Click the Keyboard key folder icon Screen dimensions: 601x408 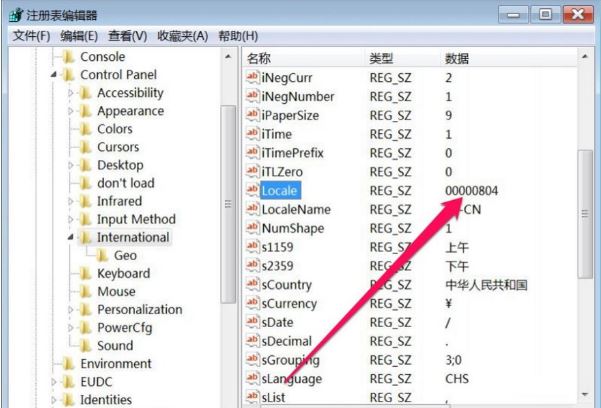(86, 273)
